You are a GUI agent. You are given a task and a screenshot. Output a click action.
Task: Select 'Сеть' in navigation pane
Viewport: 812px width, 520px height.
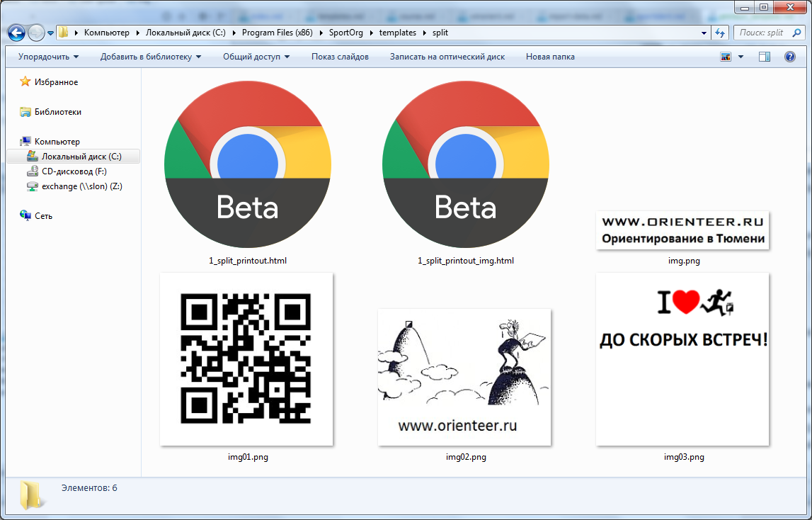[43, 215]
